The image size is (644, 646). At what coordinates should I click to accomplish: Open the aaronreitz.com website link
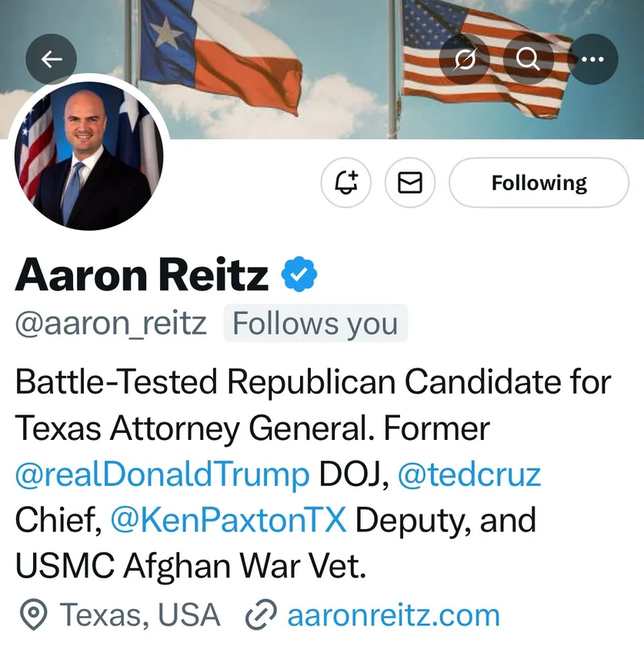(x=393, y=615)
